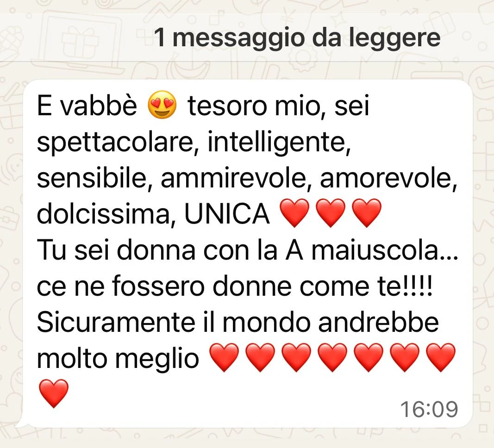
Task: Tap the word "amorevole" in the message
Action: click(x=386, y=179)
